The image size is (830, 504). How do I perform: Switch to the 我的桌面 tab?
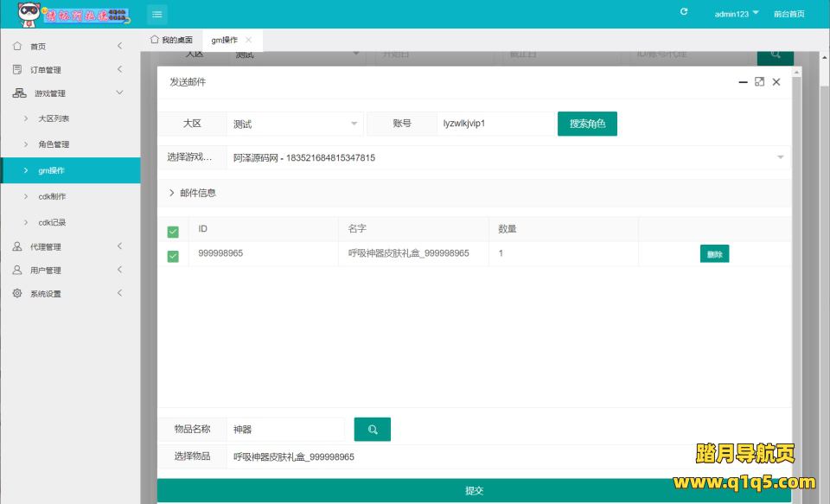pyautogui.click(x=171, y=40)
